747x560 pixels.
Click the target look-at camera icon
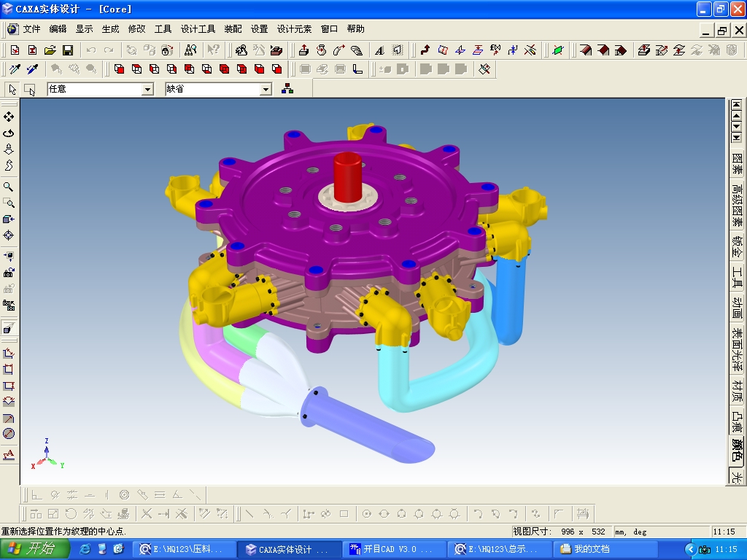pos(9,236)
